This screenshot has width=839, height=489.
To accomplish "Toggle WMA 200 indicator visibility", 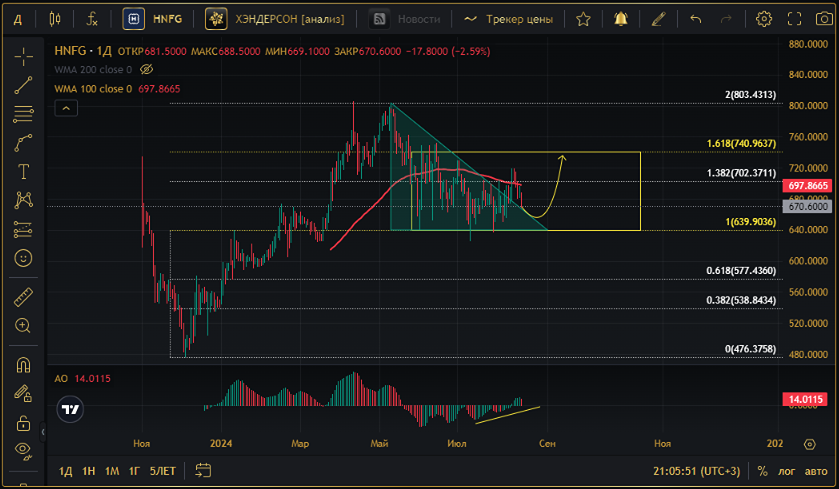I will 146,70.
